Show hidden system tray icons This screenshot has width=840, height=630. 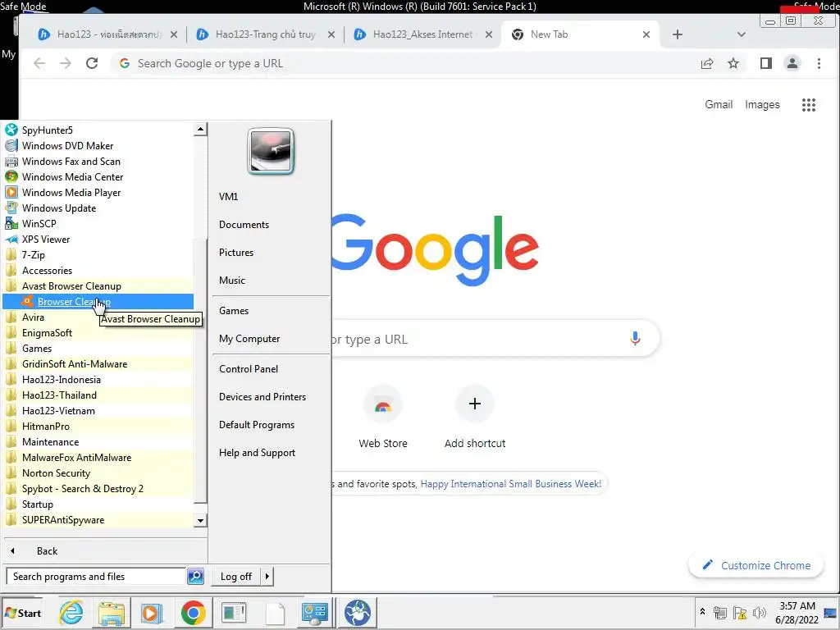(x=702, y=612)
